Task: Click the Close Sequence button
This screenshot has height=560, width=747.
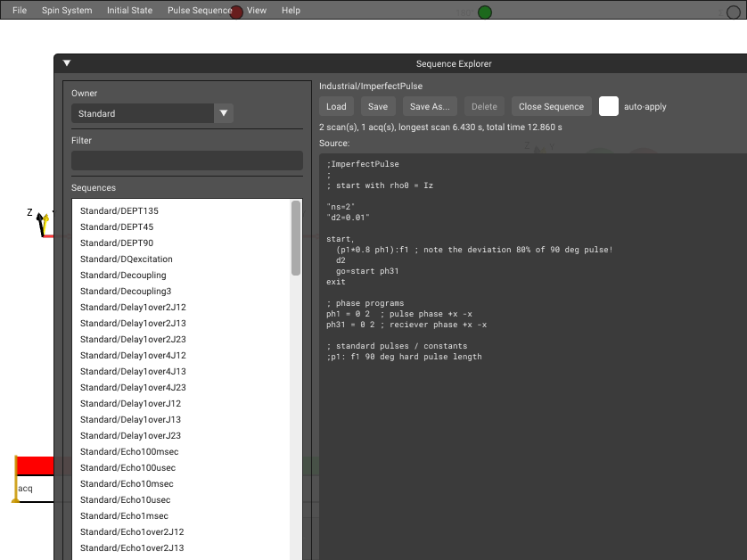Action: 551,106
